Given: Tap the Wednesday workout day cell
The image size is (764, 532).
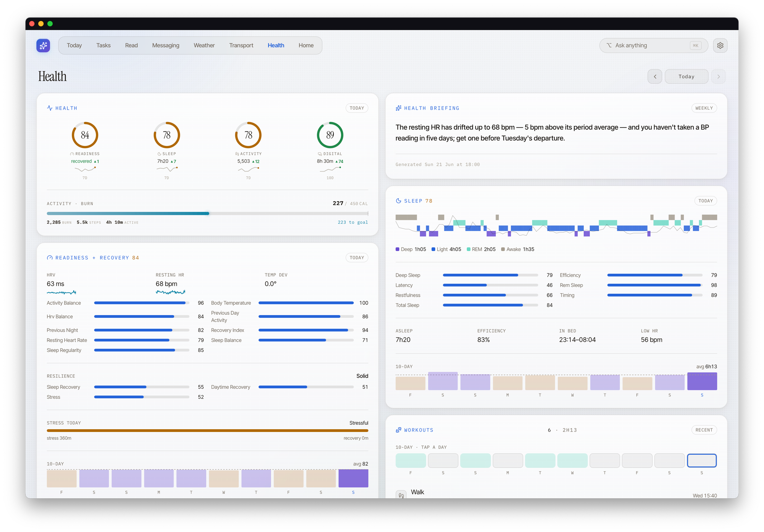Looking at the screenshot, I should point(572,461).
